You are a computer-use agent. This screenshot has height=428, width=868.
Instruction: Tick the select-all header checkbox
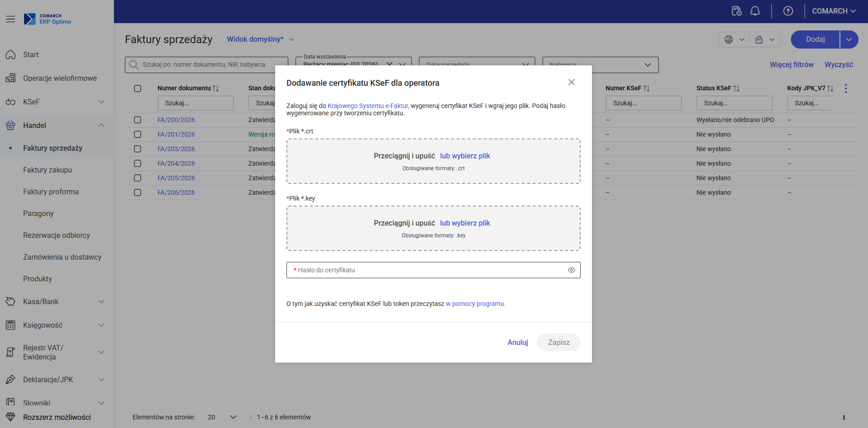click(138, 89)
